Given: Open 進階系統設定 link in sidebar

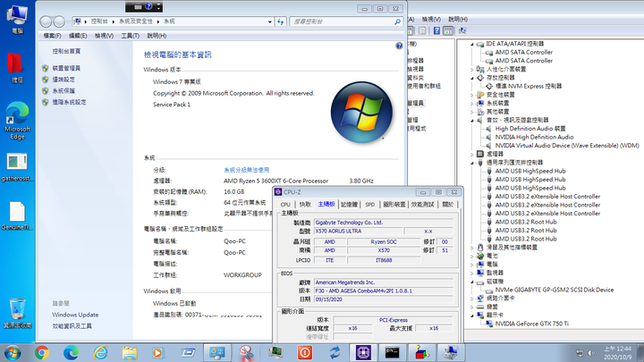Looking at the screenshot, I should 69,102.
